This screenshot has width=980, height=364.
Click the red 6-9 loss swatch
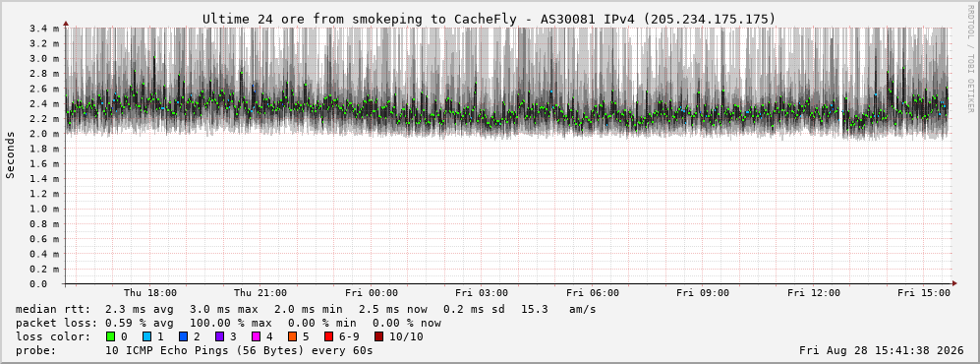point(328,337)
